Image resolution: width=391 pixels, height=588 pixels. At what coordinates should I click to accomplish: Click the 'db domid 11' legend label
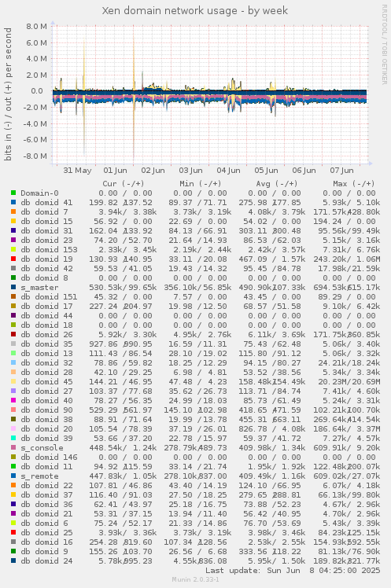pos(46,466)
